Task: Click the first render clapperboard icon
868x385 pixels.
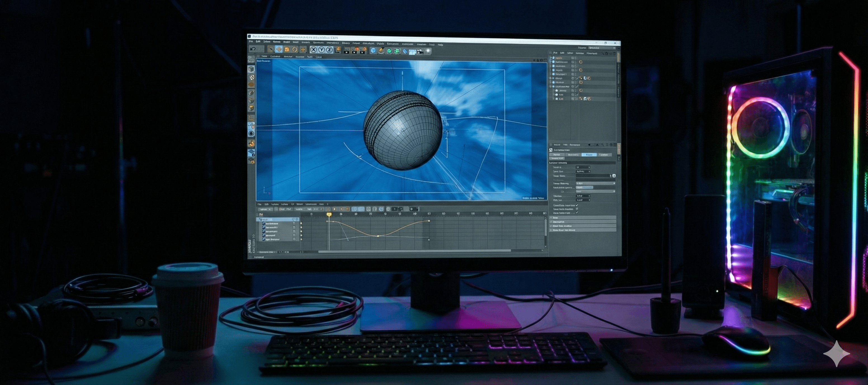Action: pos(346,51)
